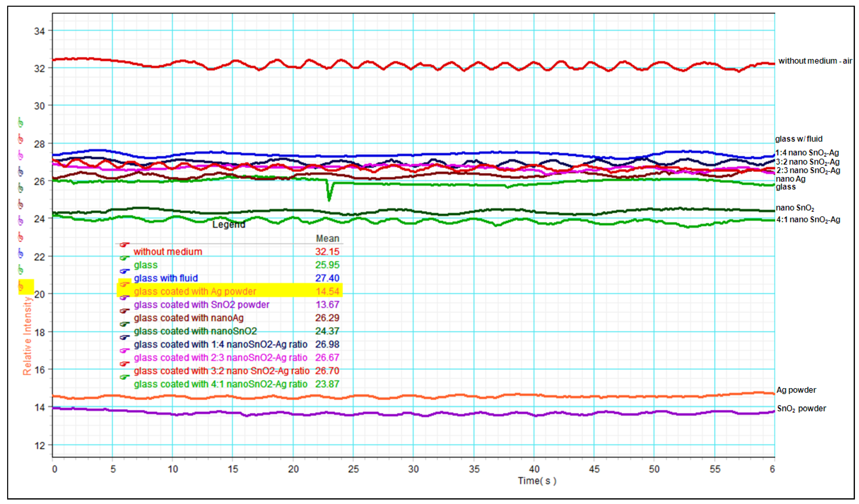Select 'glass coated with SnO2 powder' legend entry
Viewport: 859px width, 504px height.
point(201,305)
